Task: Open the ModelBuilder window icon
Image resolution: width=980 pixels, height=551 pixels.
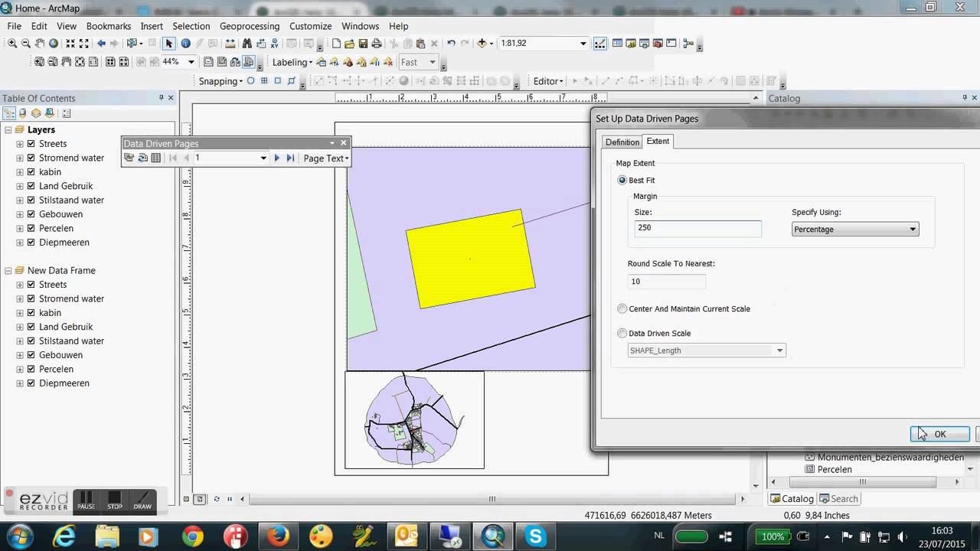Action: point(688,44)
